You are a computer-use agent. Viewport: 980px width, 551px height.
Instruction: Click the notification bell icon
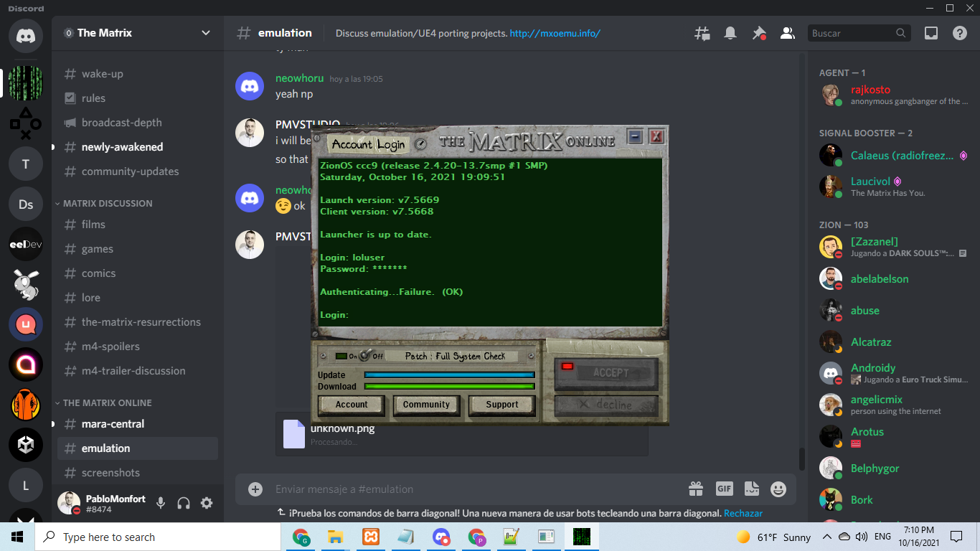pos(730,33)
